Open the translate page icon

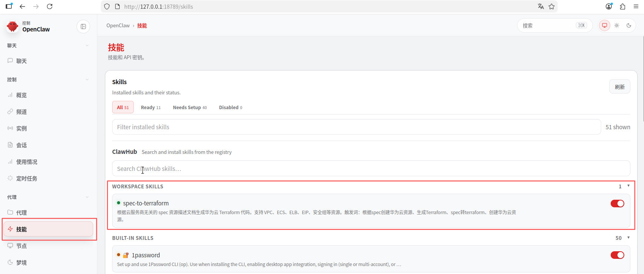pyautogui.click(x=541, y=6)
